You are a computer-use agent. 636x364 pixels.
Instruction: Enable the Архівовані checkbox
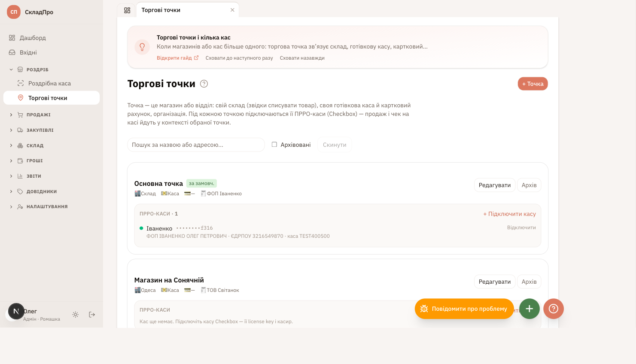[274, 145]
